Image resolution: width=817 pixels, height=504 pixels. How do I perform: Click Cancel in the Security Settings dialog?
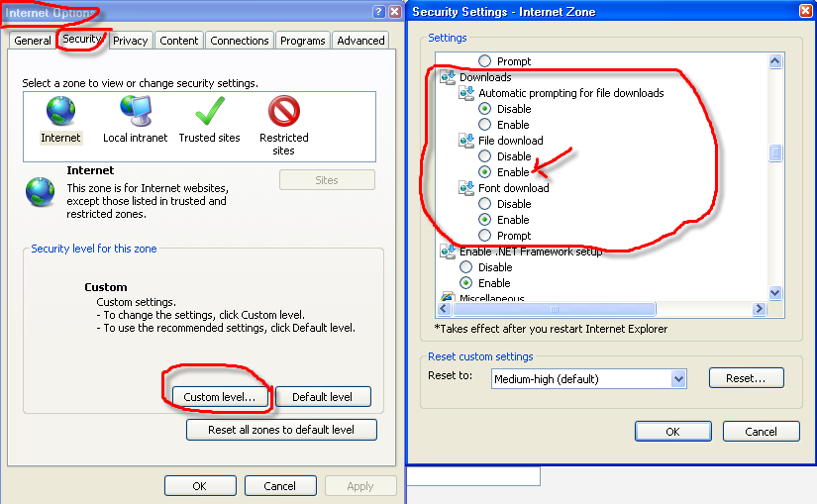pos(761,431)
